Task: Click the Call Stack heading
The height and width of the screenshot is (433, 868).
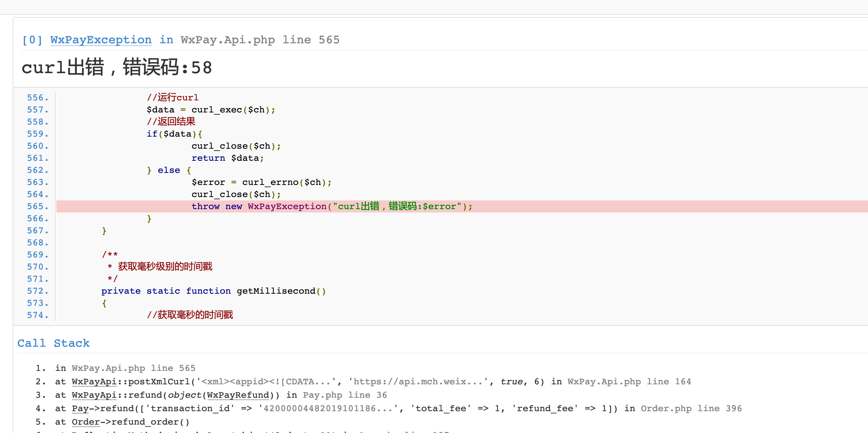Action: point(54,343)
